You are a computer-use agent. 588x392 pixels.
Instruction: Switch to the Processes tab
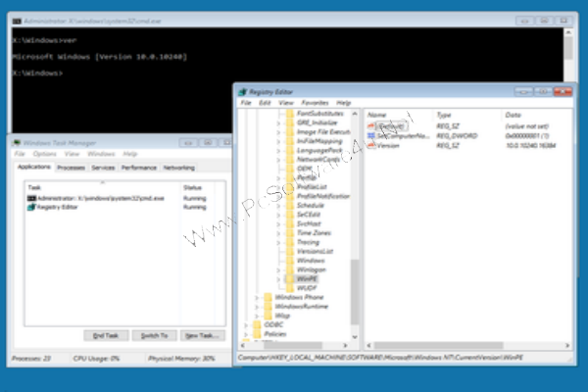pos(71,168)
